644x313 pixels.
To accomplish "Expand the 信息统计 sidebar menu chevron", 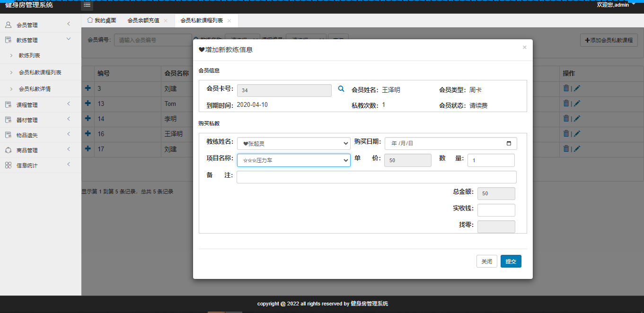I will click(x=69, y=164).
